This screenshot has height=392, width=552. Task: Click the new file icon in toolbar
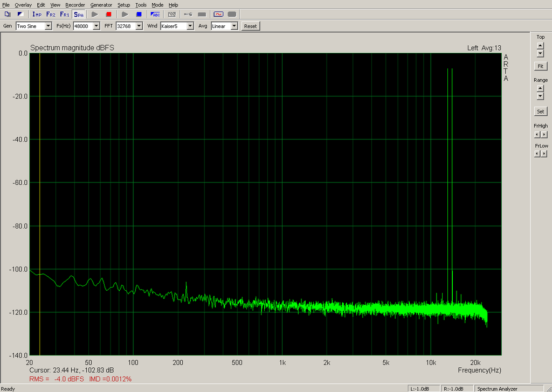pyautogui.click(x=8, y=15)
